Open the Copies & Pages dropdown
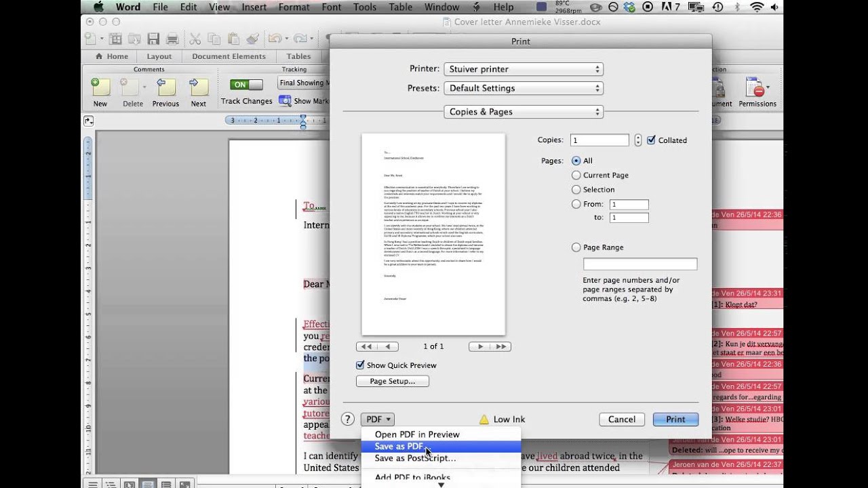The image size is (868, 488). click(524, 112)
